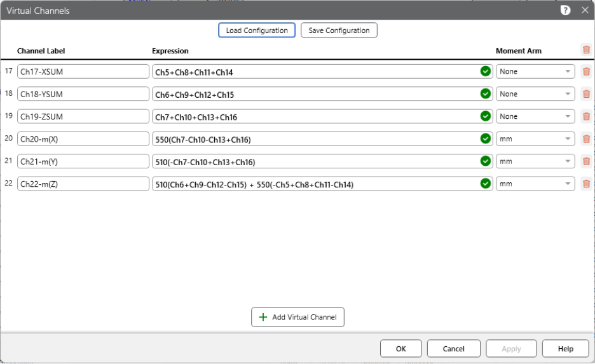Open Moment Arm dropdown for Ch19-ZSUM
The width and height of the screenshot is (595, 364).
click(535, 116)
